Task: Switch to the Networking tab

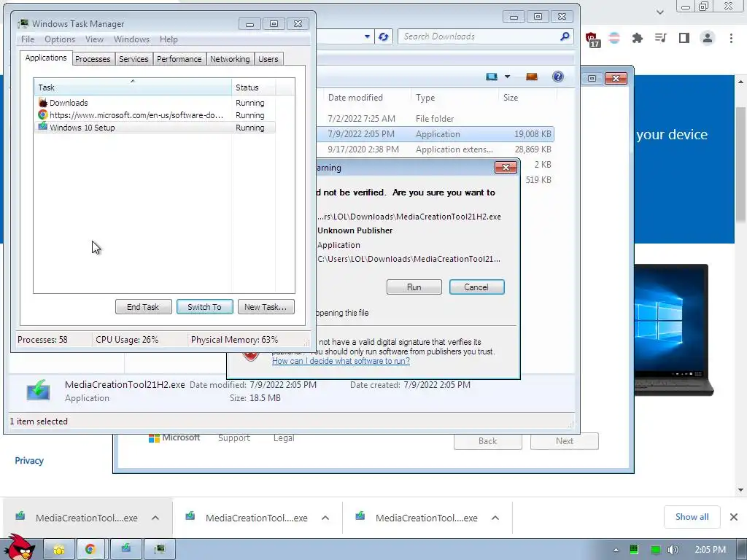Action: (x=230, y=59)
